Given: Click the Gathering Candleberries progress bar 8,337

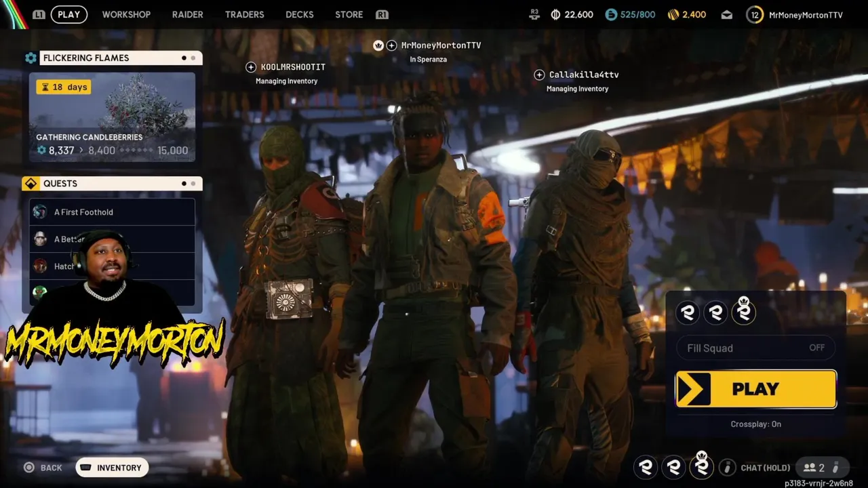Looking at the screenshot, I should (112, 150).
